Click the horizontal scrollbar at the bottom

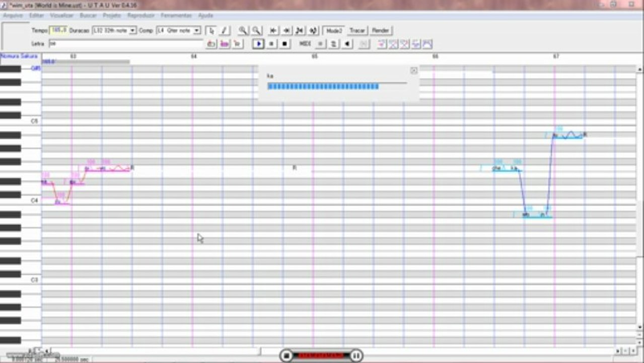point(332,351)
